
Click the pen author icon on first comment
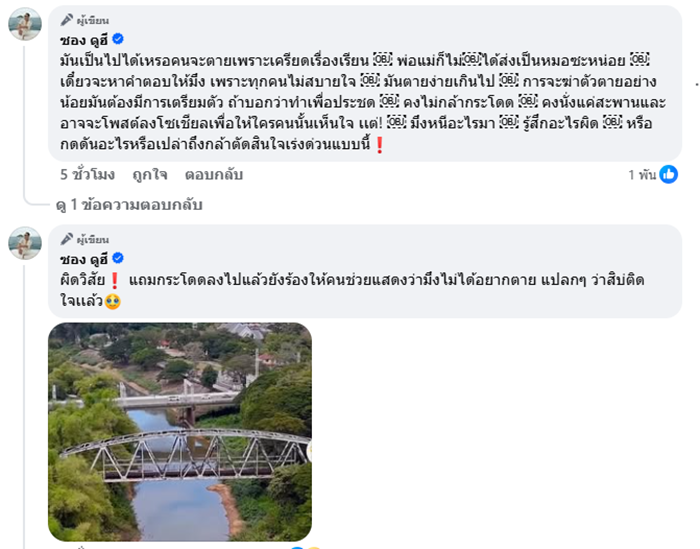(x=67, y=20)
